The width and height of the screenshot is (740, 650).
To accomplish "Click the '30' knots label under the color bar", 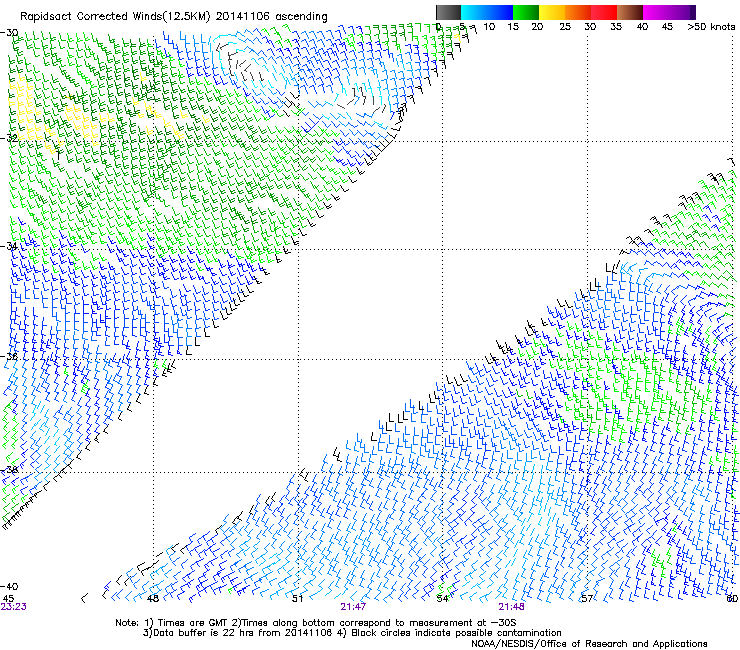I will click(x=590, y=27).
